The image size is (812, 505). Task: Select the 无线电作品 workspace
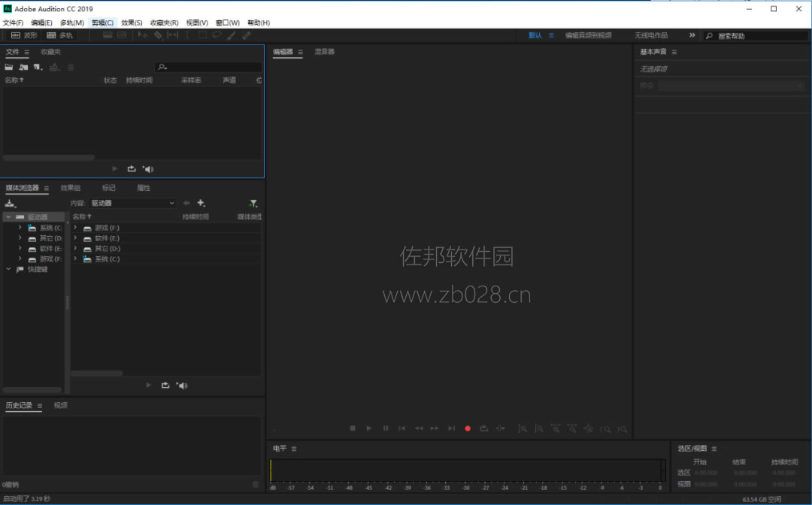651,35
